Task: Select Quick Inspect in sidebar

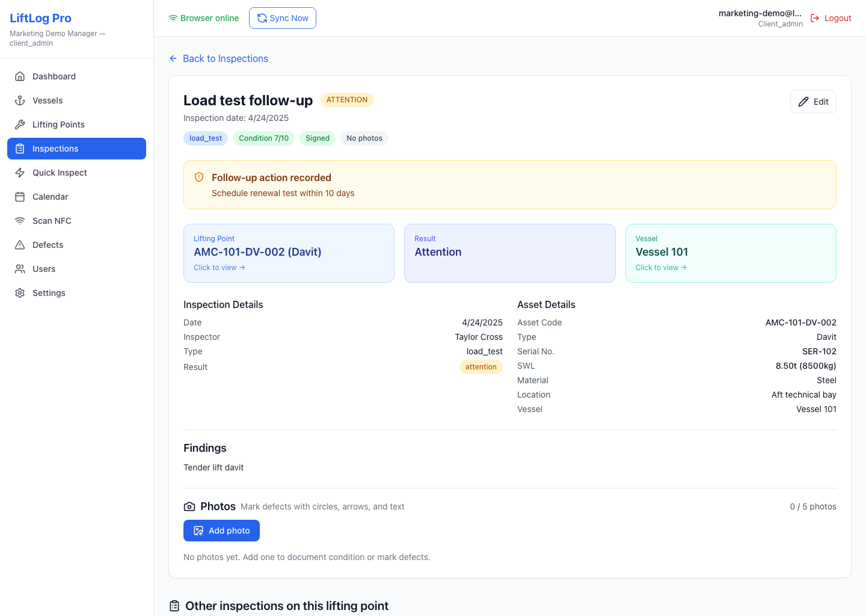Action: (x=76, y=173)
